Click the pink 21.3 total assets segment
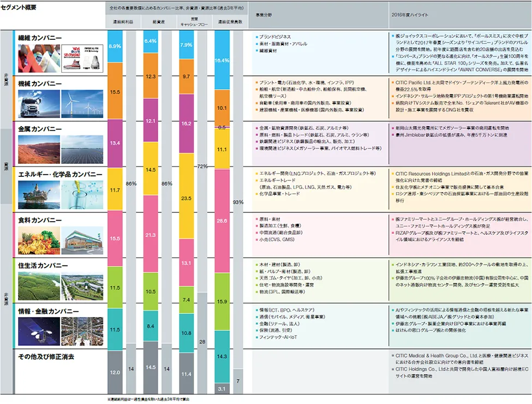 (x=151, y=234)
